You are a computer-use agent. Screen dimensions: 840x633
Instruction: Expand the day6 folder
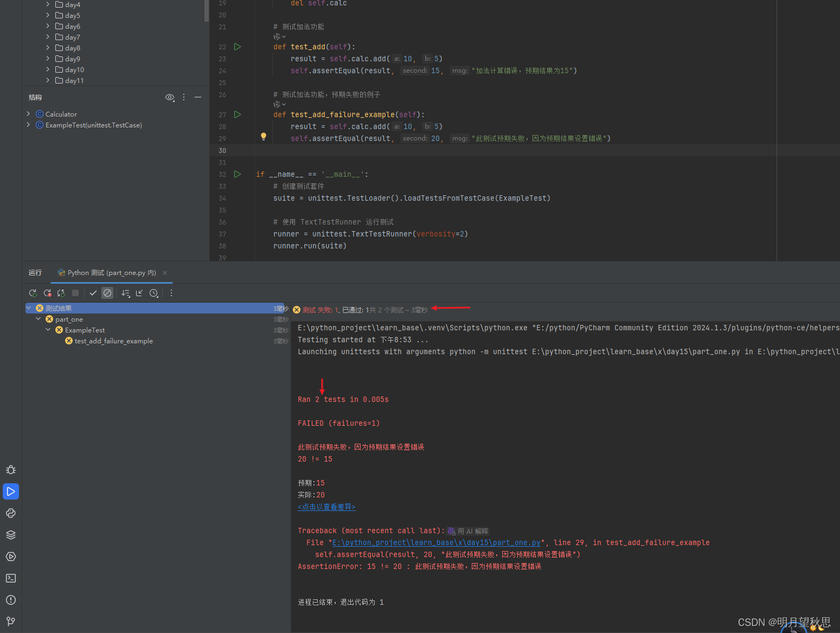click(48, 25)
